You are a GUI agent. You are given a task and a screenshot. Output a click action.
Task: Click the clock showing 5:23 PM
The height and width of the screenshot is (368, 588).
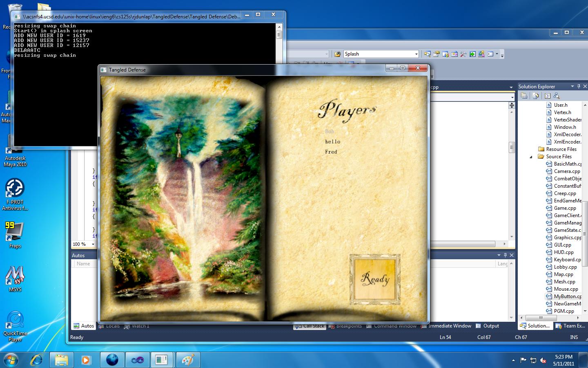564,357
